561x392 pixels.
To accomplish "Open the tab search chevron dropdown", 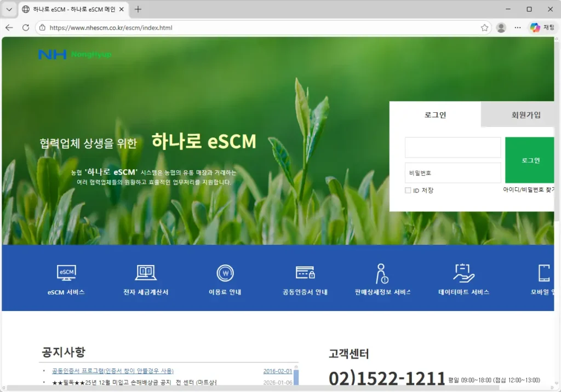I will tap(8, 9).
